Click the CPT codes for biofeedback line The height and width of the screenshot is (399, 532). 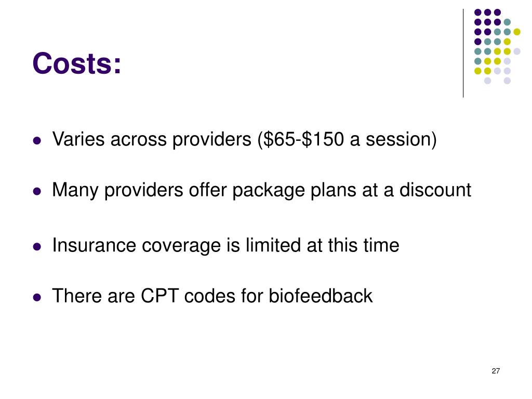[x=212, y=296]
